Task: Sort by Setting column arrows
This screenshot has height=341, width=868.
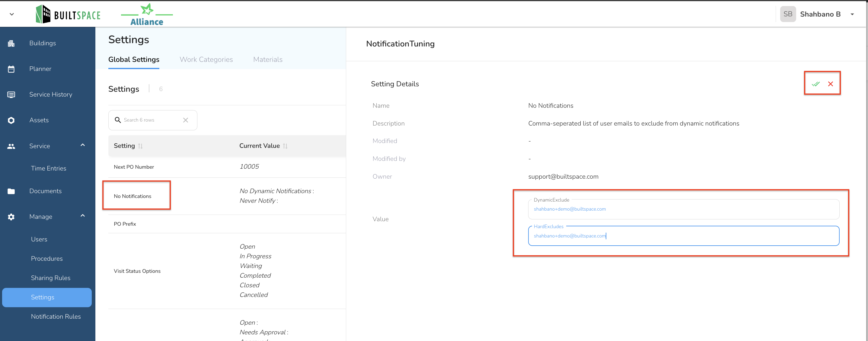Action: click(x=141, y=146)
